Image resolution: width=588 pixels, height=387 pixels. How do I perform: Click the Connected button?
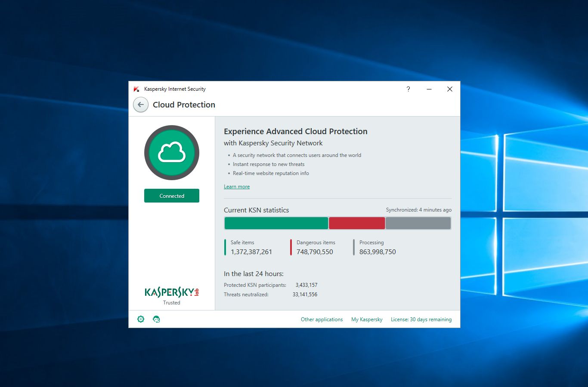(172, 196)
